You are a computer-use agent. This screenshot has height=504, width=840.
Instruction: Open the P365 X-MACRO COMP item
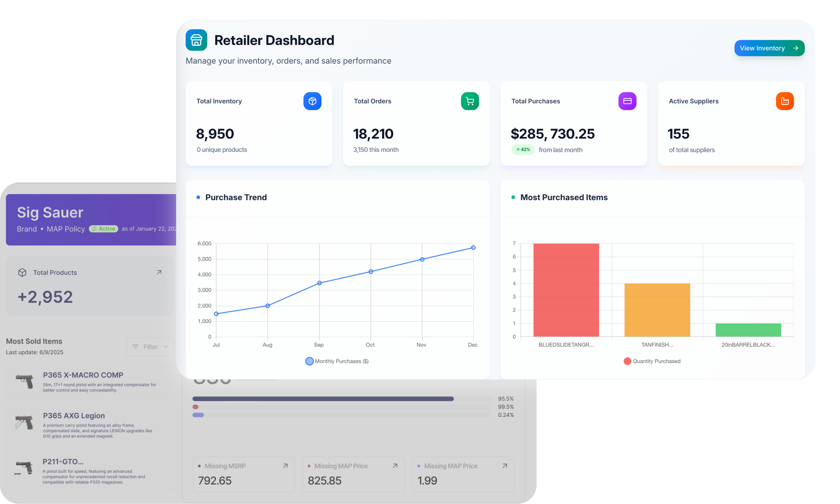pos(83,375)
